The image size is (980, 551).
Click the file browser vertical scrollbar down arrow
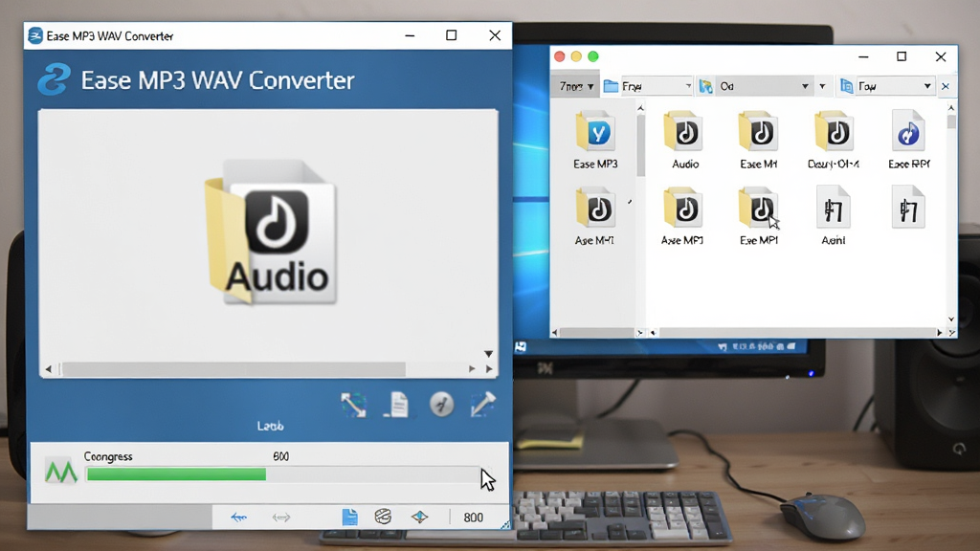point(951,320)
